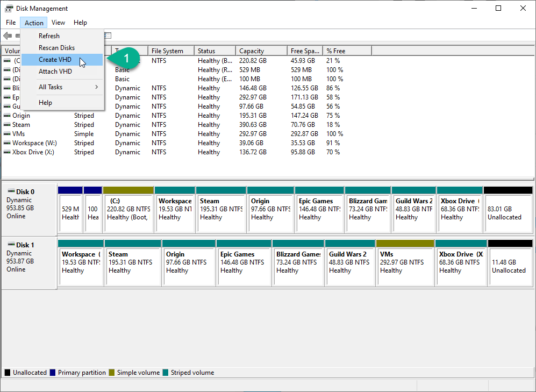
Task: Open the View menu
Action: click(58, 23)
